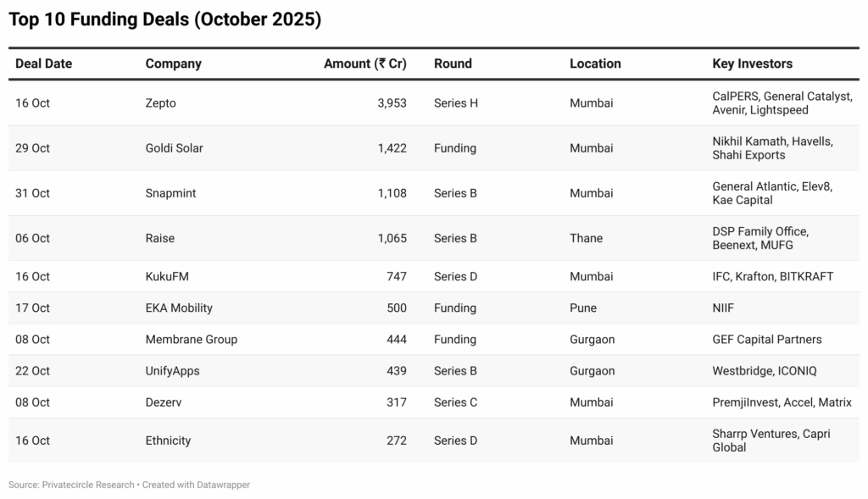Select the Membrane Group company name
This screenshot has width=868, height=499.
[x=191, y=339]
